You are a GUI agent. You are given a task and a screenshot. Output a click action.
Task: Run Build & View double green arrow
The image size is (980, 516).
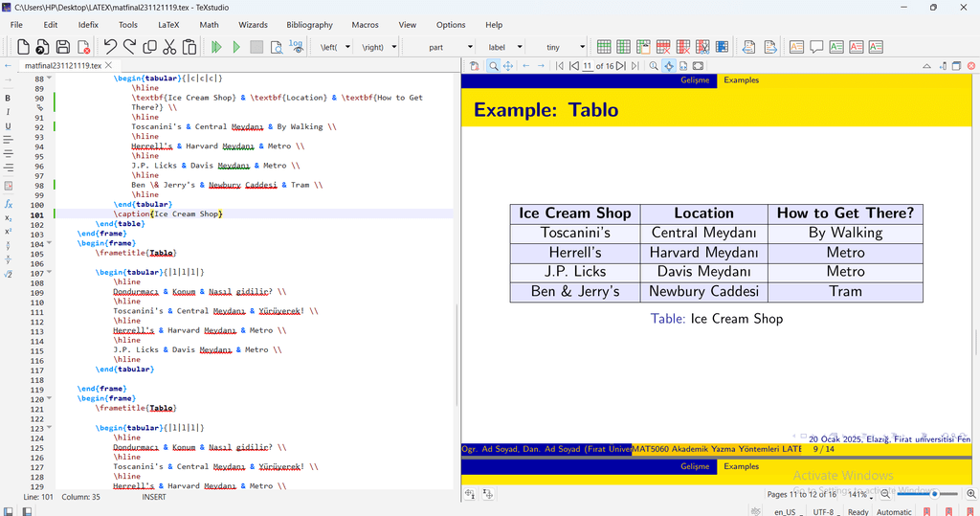216,47
